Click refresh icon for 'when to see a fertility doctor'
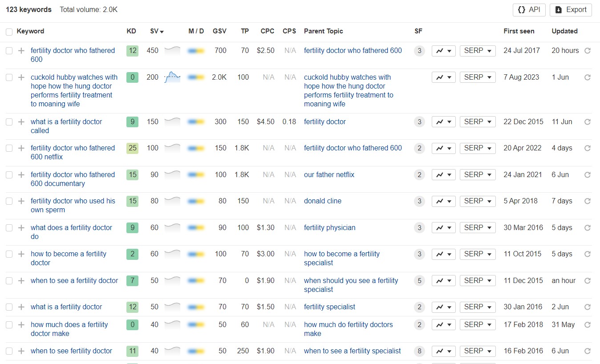Screen dimensions: 600x364 tap(587, 281)
